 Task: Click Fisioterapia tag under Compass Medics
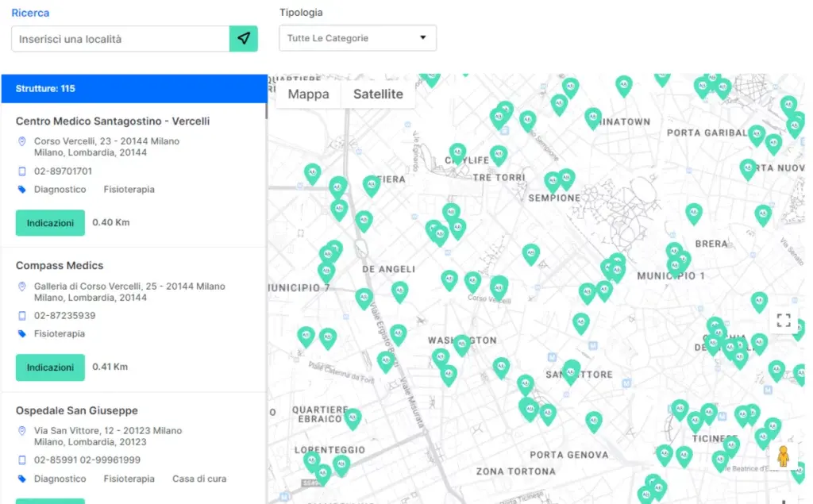[60, 333]
